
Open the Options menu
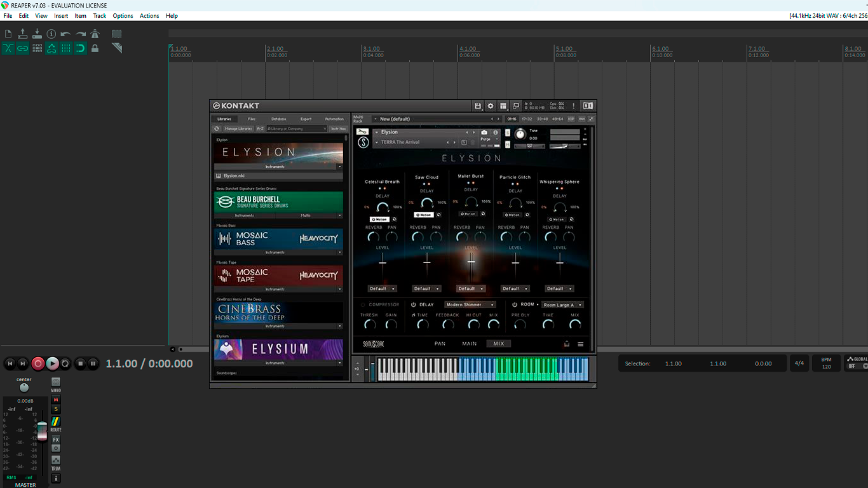click(x=123, y=16)
